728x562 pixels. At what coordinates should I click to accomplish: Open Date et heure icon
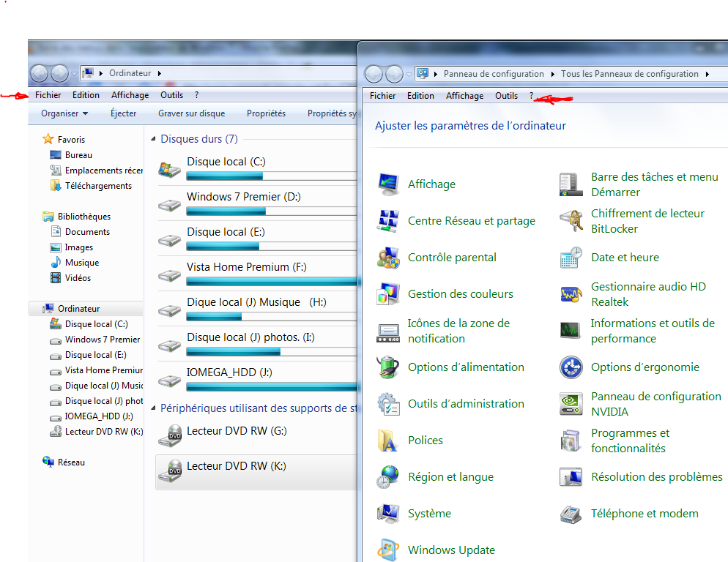[571, 258]
